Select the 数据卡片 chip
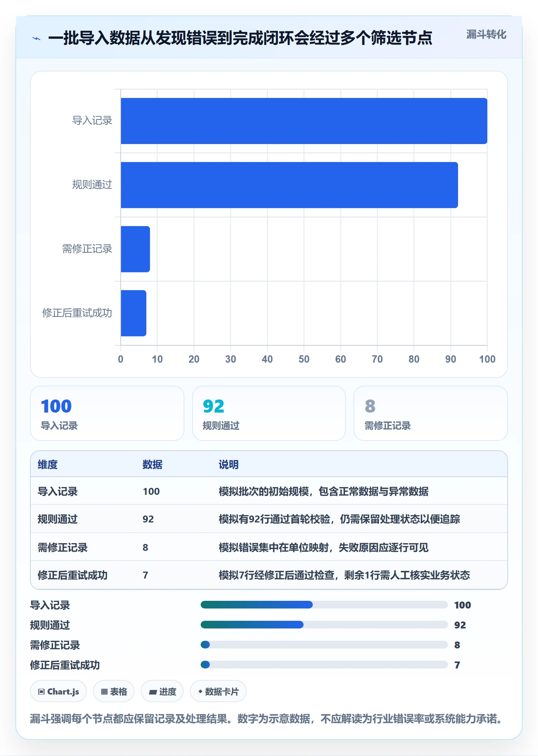The image size is (538, 756). tap(218, 691)
